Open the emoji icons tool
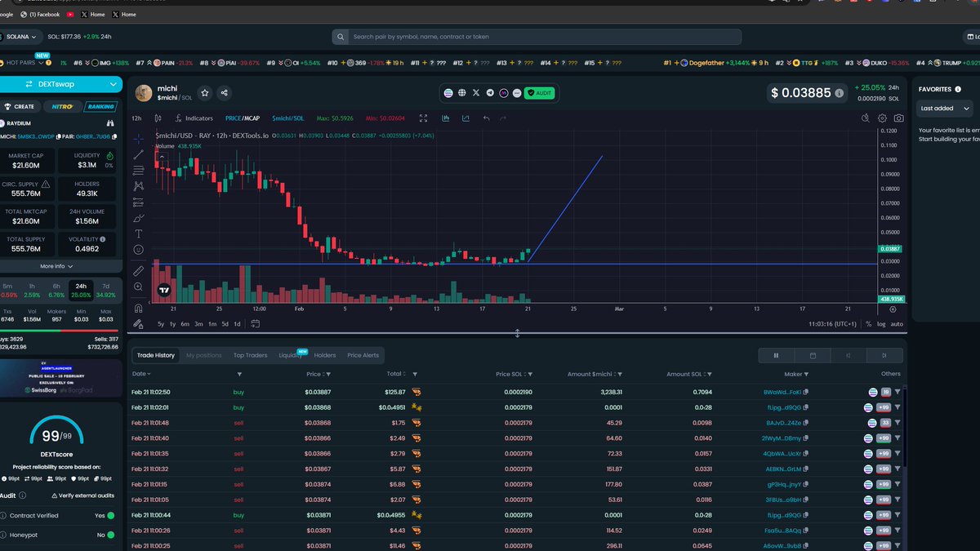Image resolution: width=980 pixels, height=551 pixels. tap(138, 249)
